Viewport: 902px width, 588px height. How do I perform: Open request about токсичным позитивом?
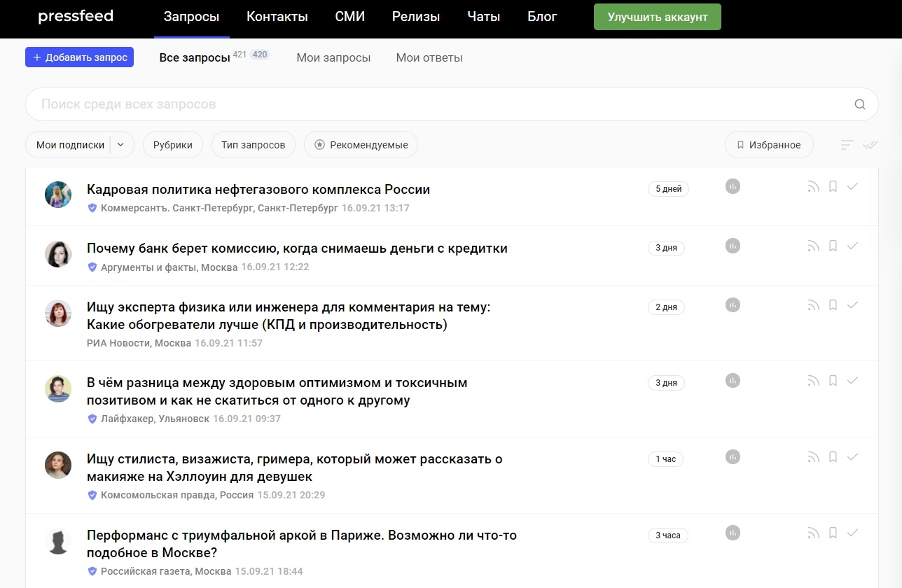[x=277, y=391]
